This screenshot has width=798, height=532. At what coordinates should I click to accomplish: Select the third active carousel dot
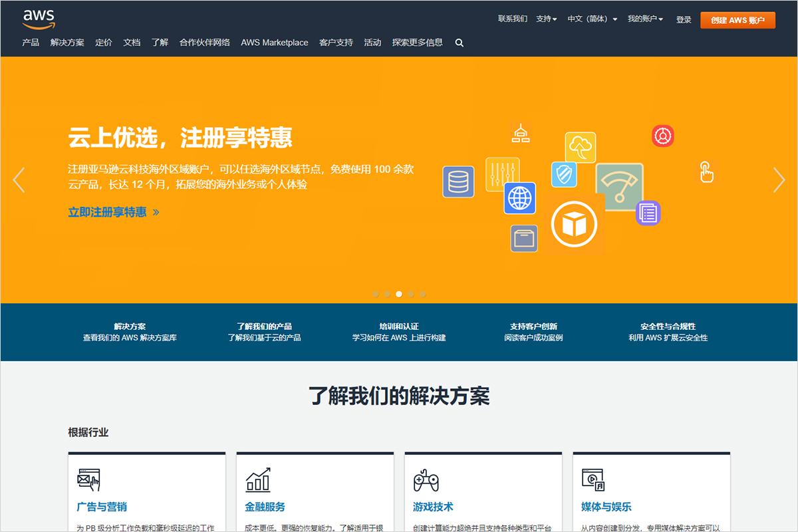399,293
